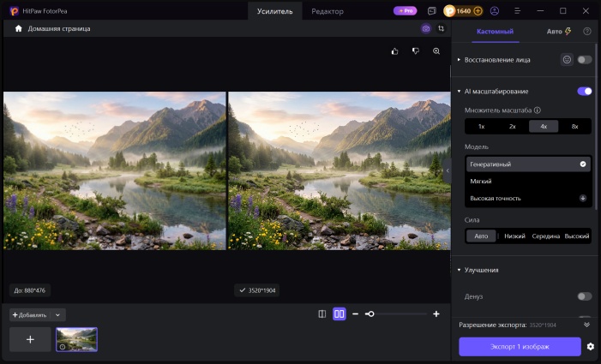The height and width of the screenshot is (364, 601).
Task: Click the zoom slider handle
Action: tap(370, 314)
